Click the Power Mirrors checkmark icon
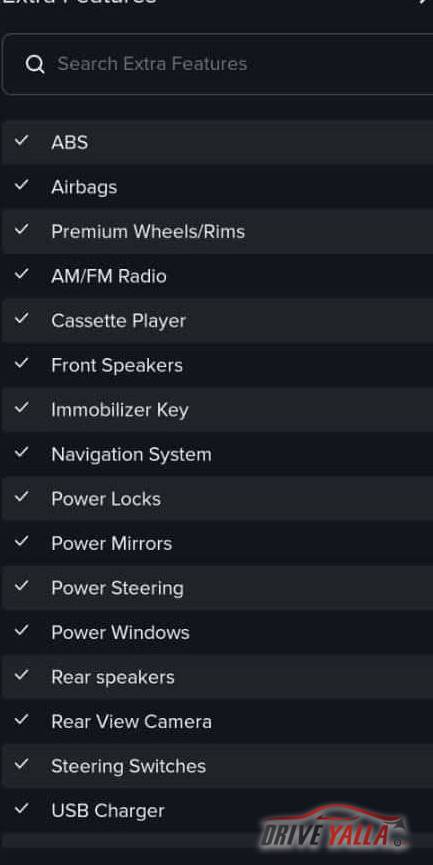Screen dimensions: 433x865 pyautogui.click(x=21, y=541)
